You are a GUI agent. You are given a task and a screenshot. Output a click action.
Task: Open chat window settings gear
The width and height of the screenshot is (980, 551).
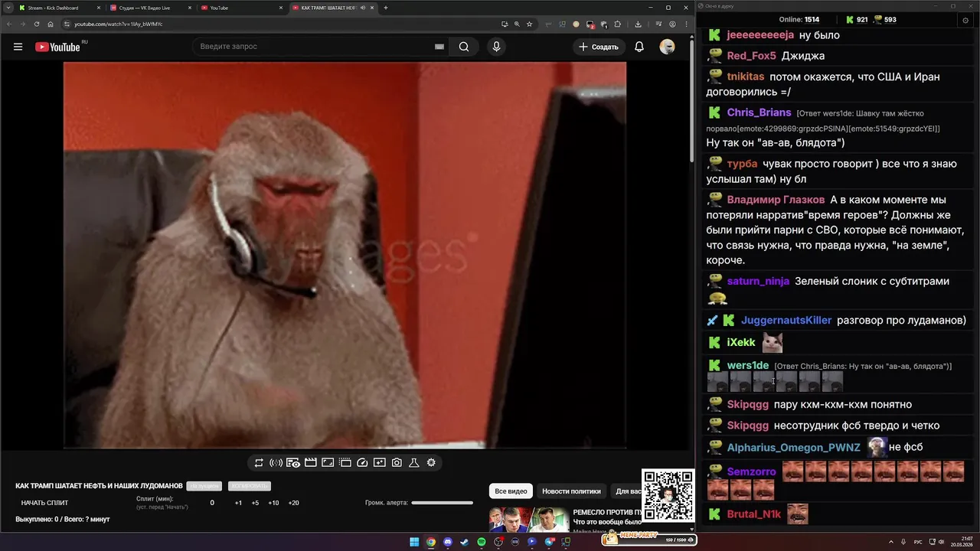[965, 20]
